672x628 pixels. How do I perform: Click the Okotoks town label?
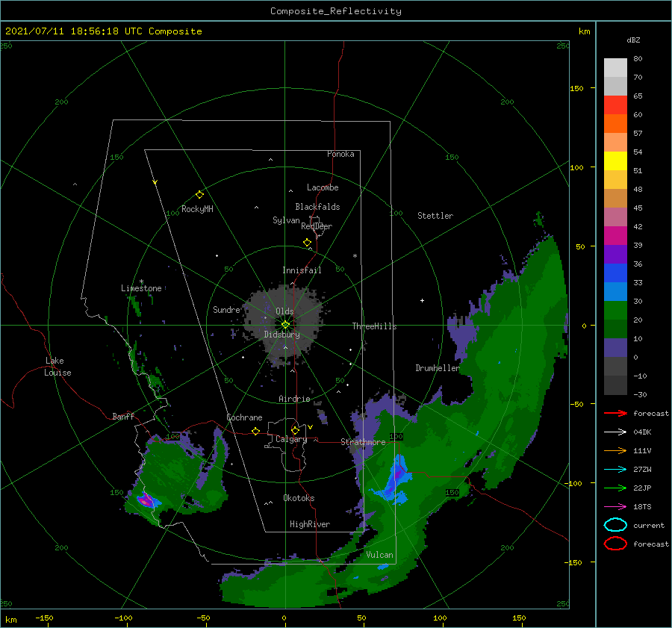299,498
